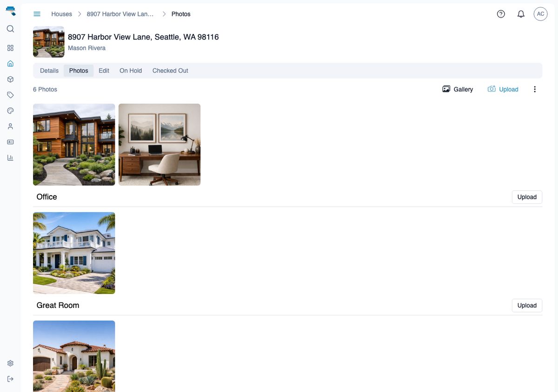Screen dimensions: 558x392
Task: Open the AC user avatar menu
Action: click(540, 14)
